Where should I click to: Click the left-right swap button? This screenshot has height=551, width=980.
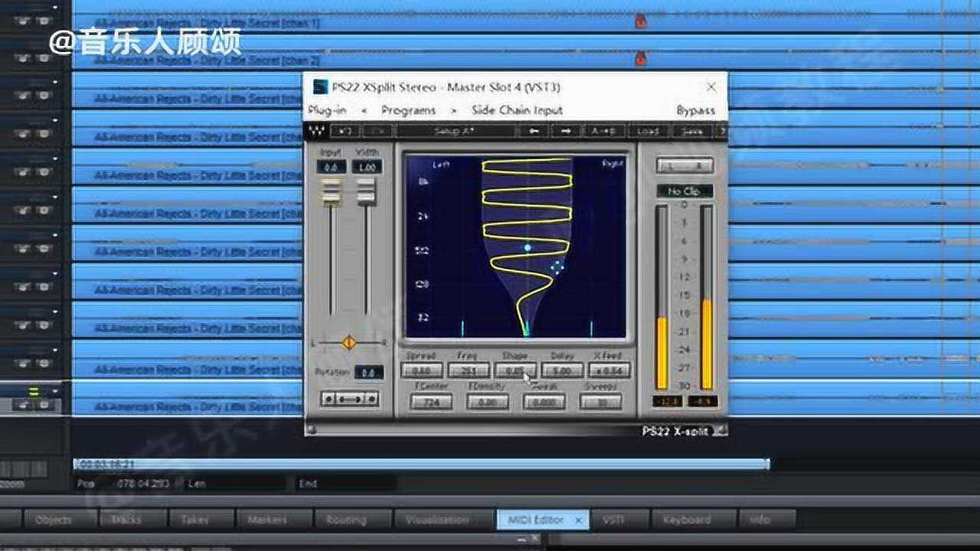click(350, 399)
